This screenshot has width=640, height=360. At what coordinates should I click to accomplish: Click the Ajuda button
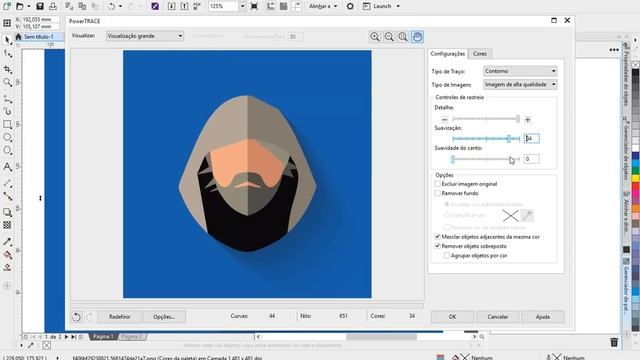(543, 317)
